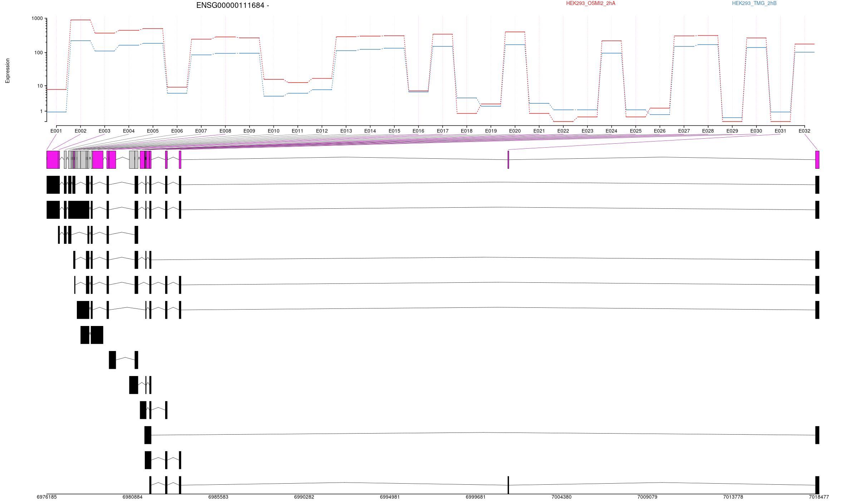Click genomic coordinate 6994981
The height and width of the screenshot is (504, 858).
(x=390, y=497)
